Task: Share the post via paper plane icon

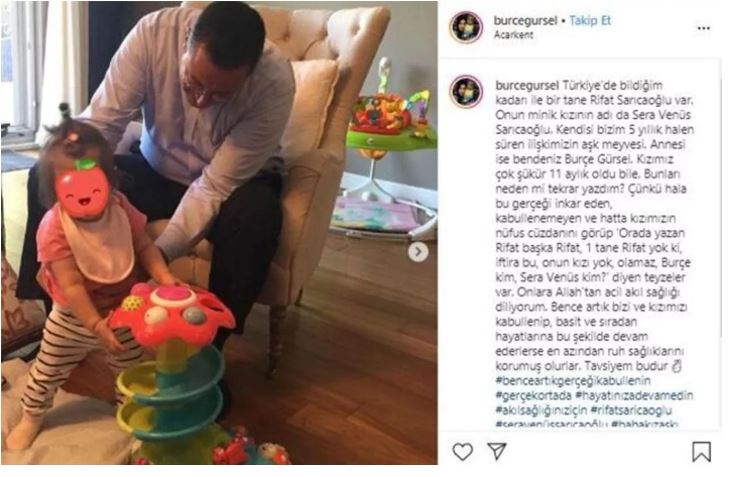Action: coord(497,451)
